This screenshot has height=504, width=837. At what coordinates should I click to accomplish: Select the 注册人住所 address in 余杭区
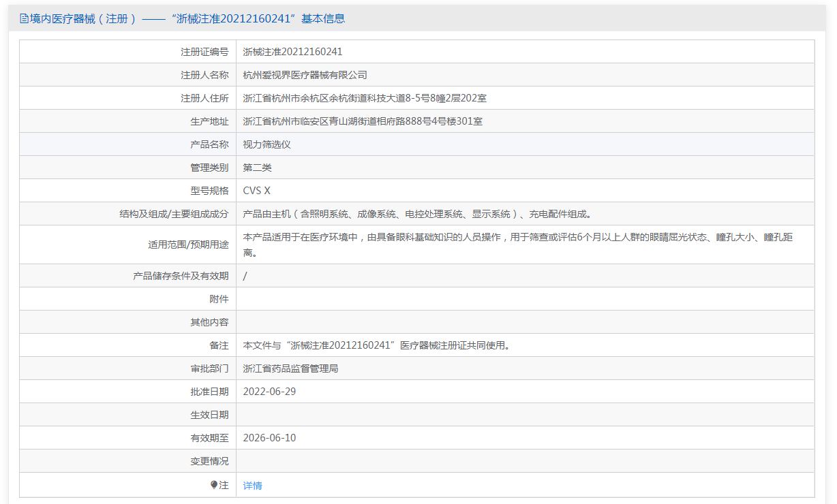(x=365, y=98)
